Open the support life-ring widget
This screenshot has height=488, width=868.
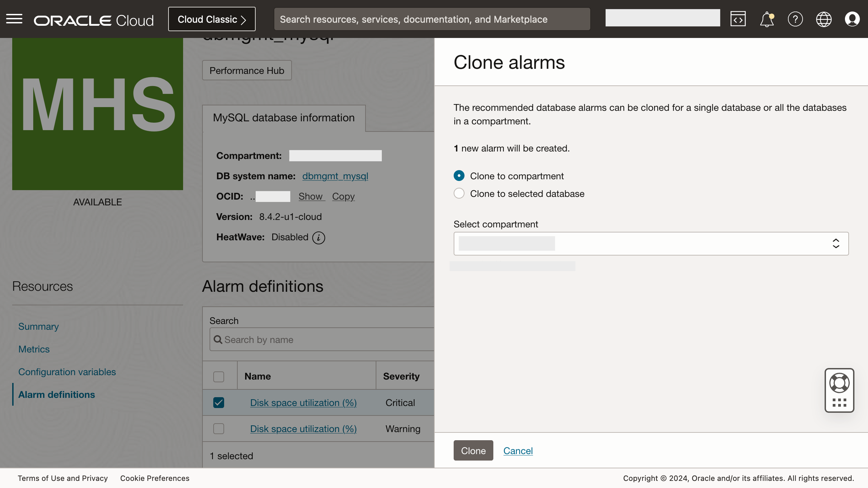(x=840, y=383)
